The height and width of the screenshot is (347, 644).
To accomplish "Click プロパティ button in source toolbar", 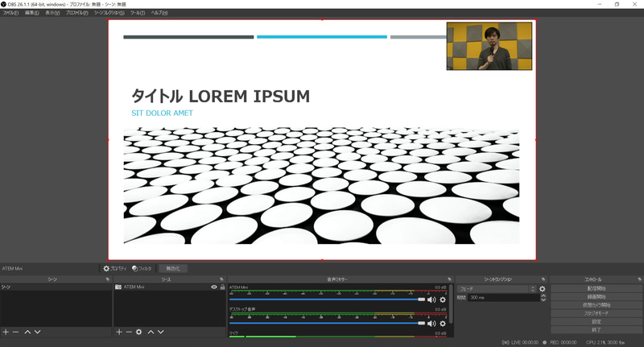I will tap(115, 269).
